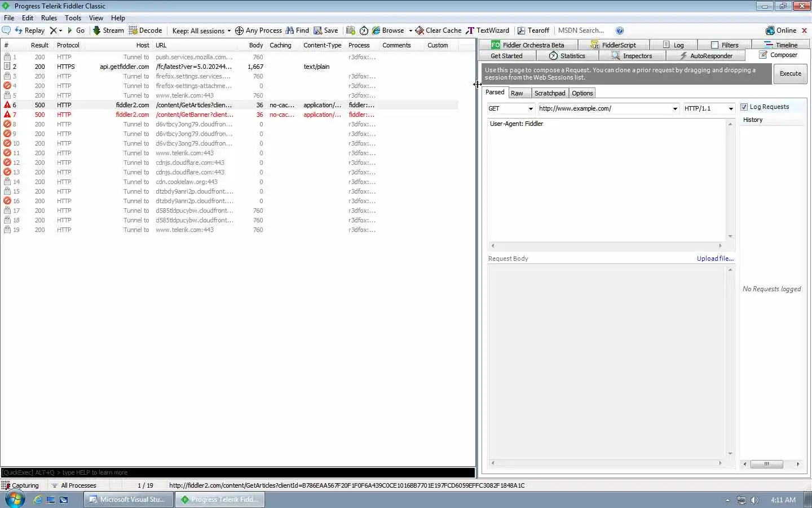Click the Any Process target icon
This screenshot has width=812, height=508.
pyautogui.click(x=239, y=30)
